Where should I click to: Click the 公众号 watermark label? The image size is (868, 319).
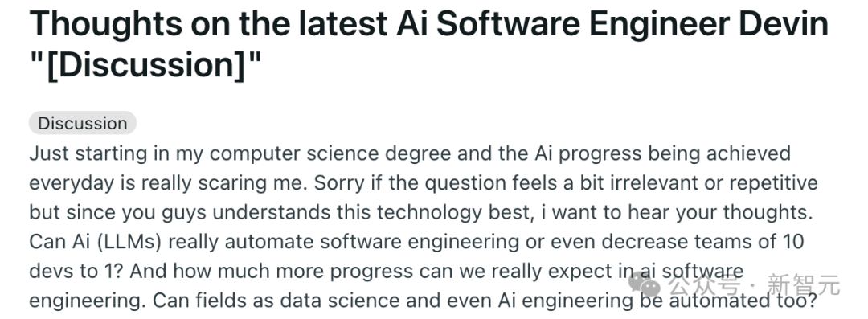(x=703, y=286)
